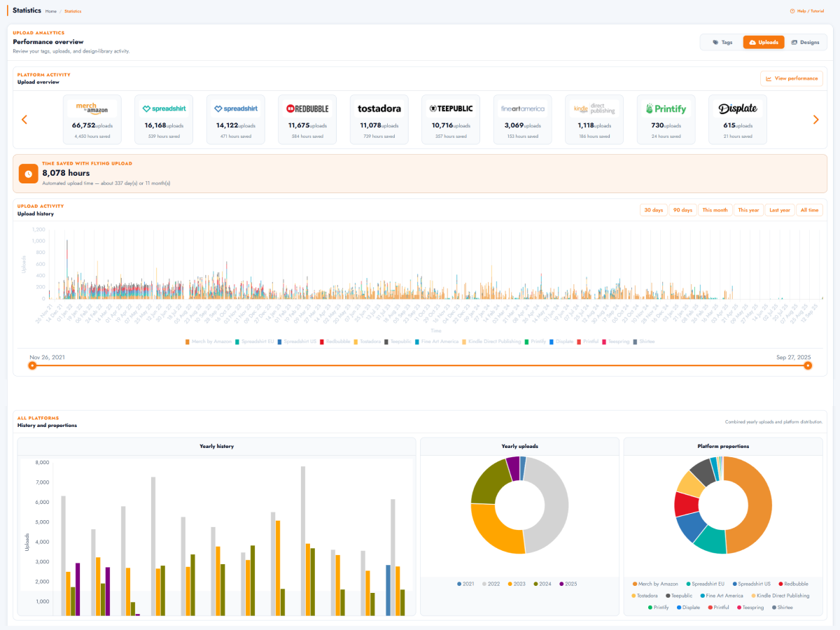840x630 pixels.
Task: Open the Designs tab
Action: 805,43
